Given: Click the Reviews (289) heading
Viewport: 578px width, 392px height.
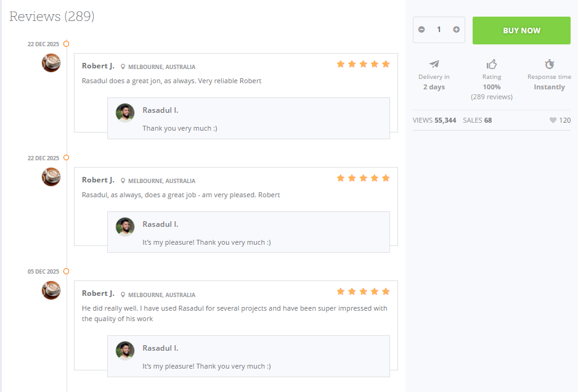Looking at the screenshot, I should coord(52,17).
